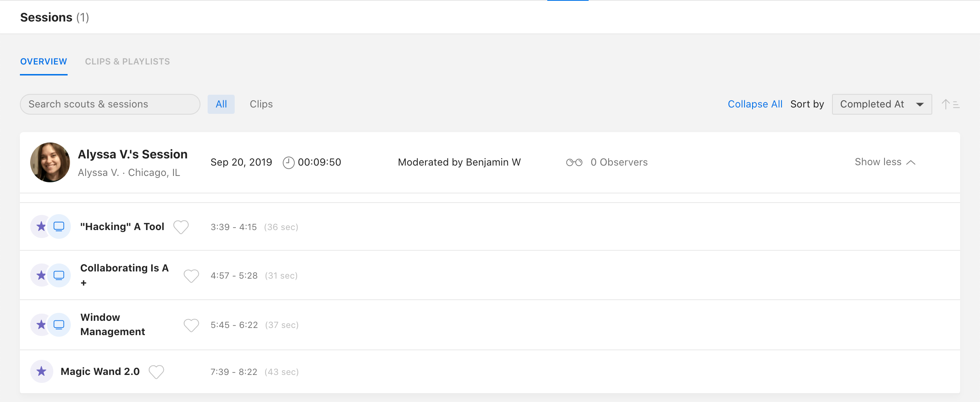This screenshot has width=980, height=402.
Task: Click the screen icon for "Hacking" A Tool
Action: tap(59, 226)
